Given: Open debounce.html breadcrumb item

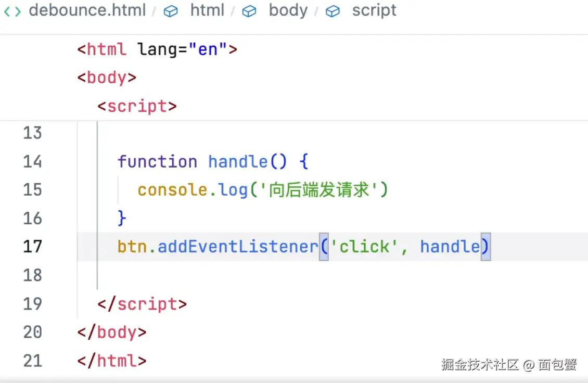Looking at the screenshot, I should pyautogui.click(x=87, y=10).
